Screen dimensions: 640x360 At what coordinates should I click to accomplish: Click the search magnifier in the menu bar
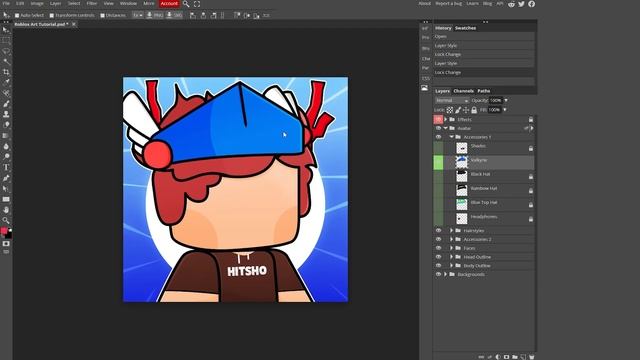coord(186,4)
